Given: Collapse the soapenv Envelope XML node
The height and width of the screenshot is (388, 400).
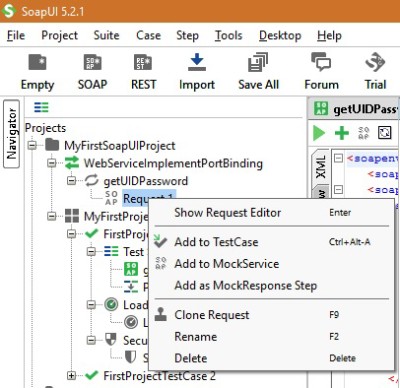Looking at the screenshot, I should pyautogui.click(x=338, y=157).
